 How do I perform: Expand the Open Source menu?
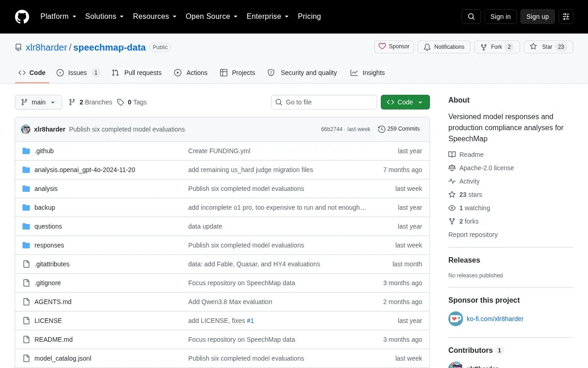212,17
